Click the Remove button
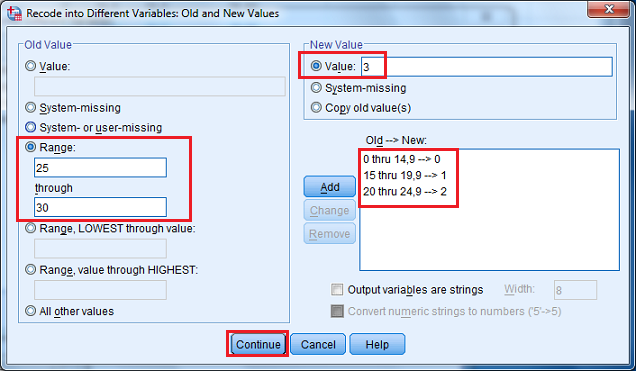The width and height of the screenshot is (636, 371). point(330,234)
